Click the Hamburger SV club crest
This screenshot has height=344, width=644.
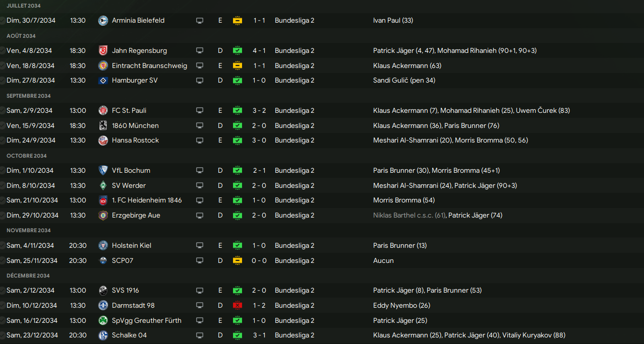pyautogui.click(x=103, y=81)
